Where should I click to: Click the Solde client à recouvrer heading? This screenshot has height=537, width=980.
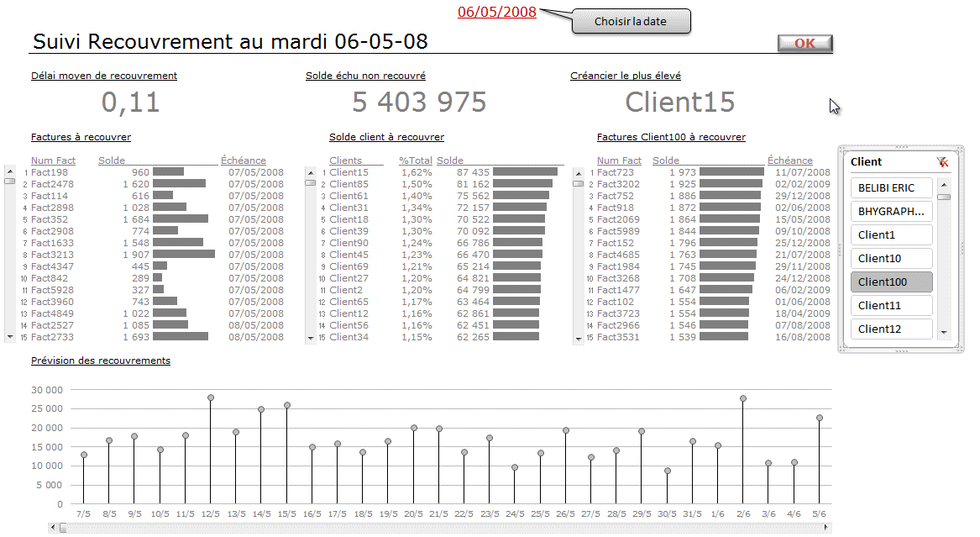pyautogui.click(x=387, y=137)
